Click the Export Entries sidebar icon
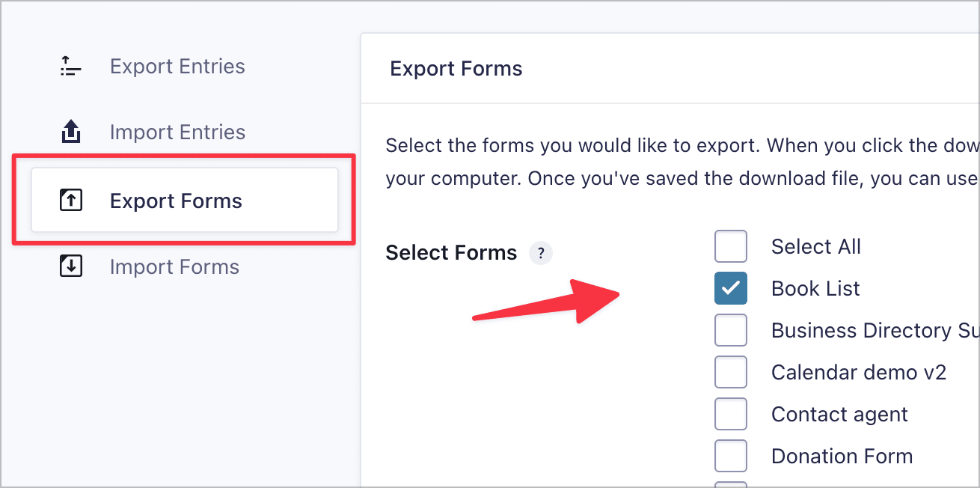This screenshot has width=980, height=488. point(70,67)
